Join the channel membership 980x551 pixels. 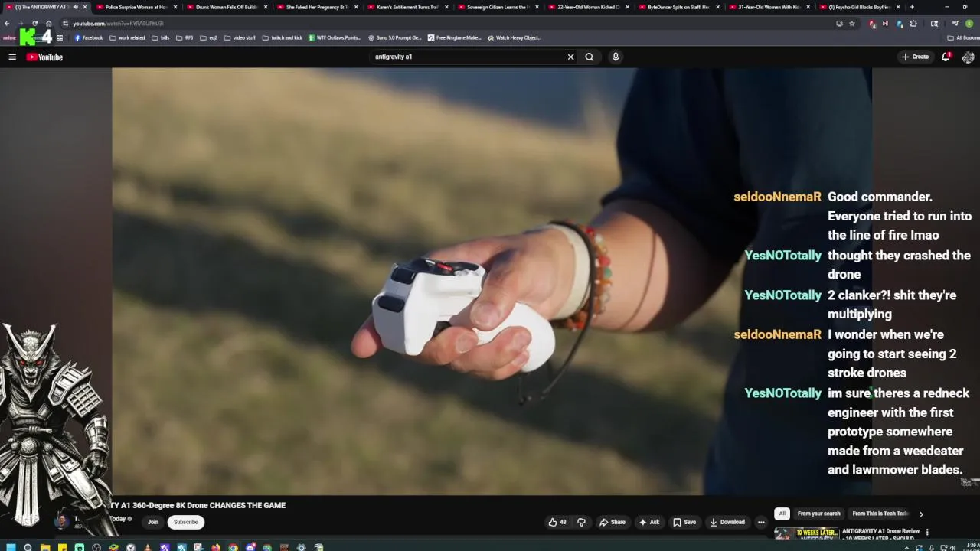[x=153, y=522]
